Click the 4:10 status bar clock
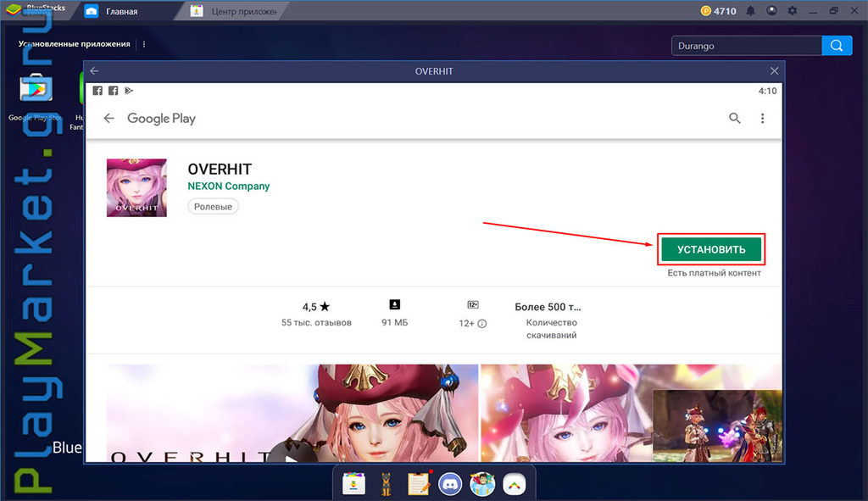868x501 pixels. coord(767,91)
